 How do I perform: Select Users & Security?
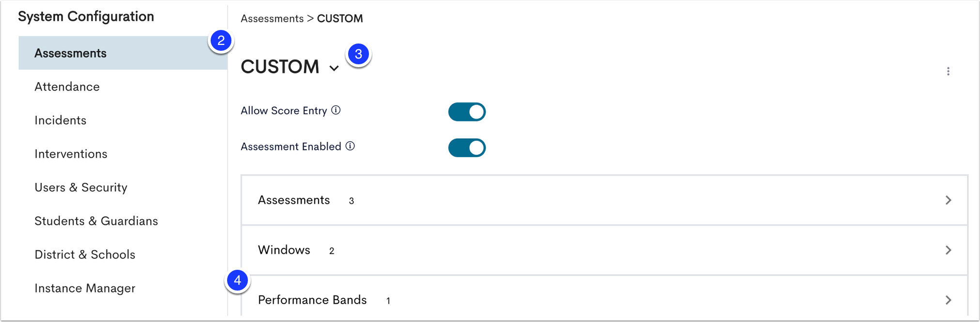coord(81,188)
